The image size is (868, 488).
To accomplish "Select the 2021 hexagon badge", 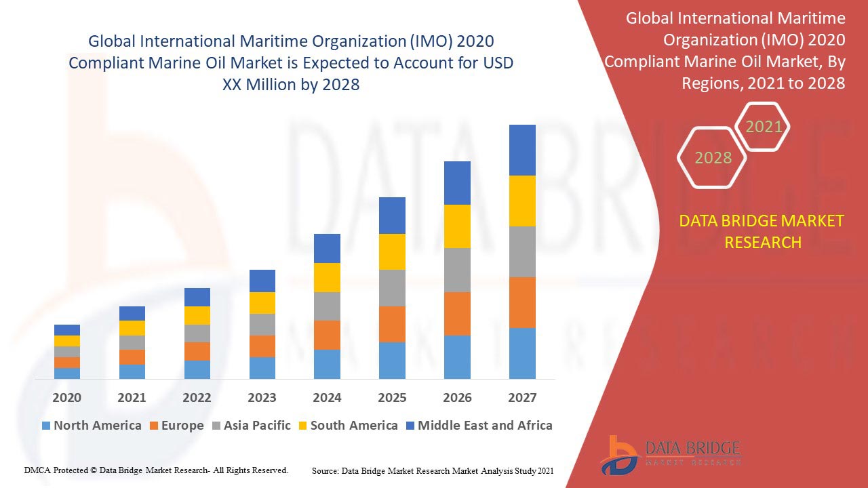I will 763,127.
